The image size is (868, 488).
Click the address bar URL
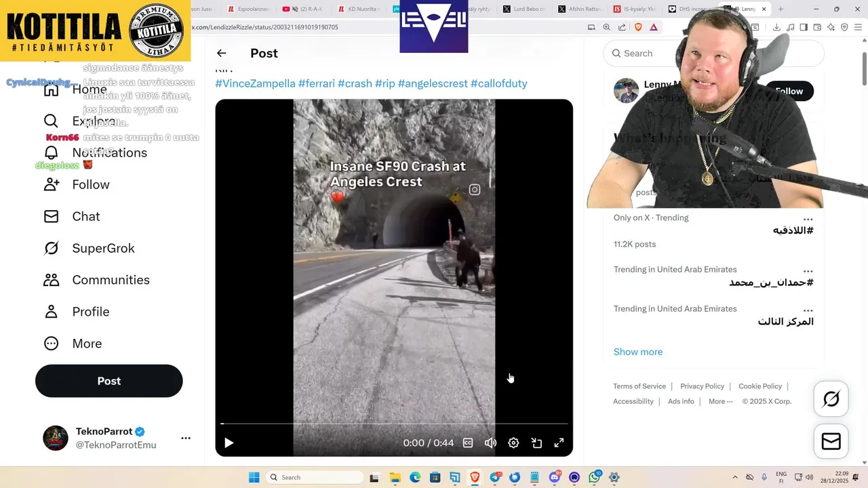[x=265, y=27]
